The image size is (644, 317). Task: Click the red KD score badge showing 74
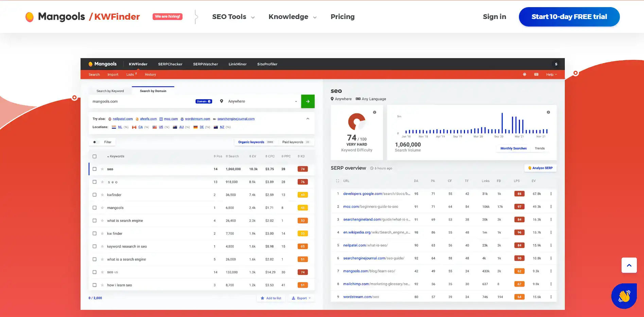[302, 169]
